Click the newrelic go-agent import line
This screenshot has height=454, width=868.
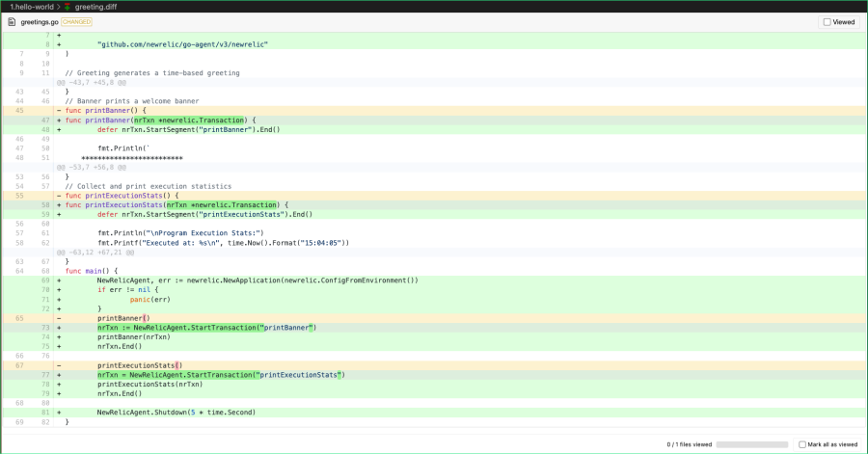181,44
